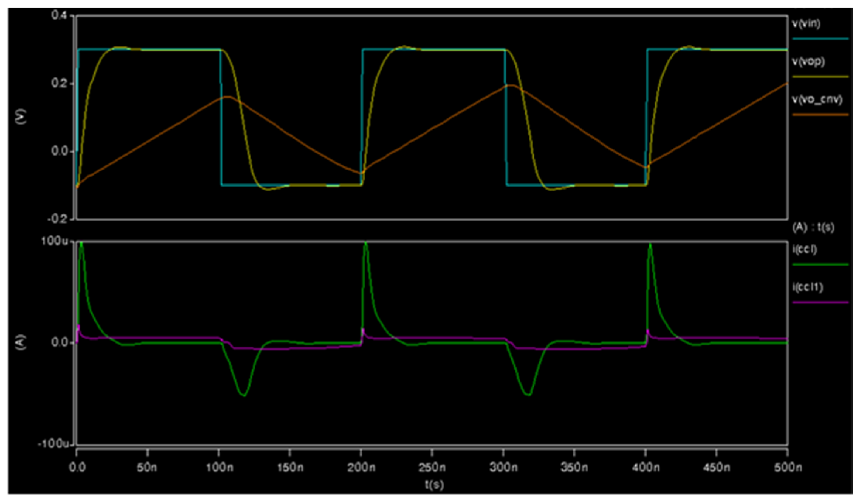Click the v(vo_cnv) legend entry
Viewport: 863px width, 504px height.
tap(817, 100)
